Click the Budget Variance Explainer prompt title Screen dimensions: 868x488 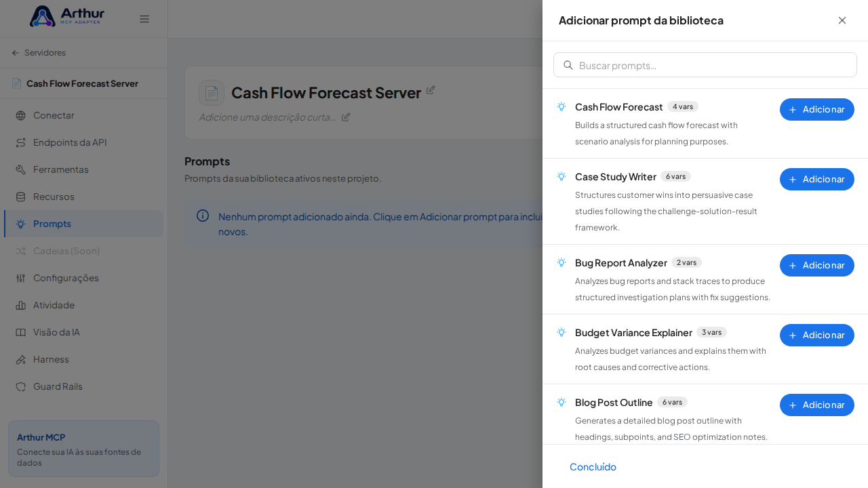pyautogui.click(x=633, y=332)
